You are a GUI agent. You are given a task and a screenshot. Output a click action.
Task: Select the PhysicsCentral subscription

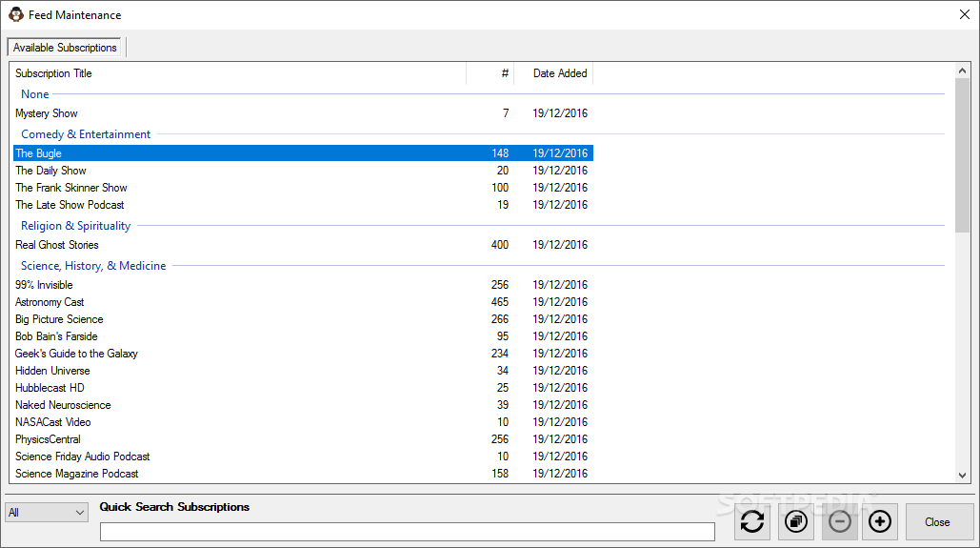(x=303, y=439)
